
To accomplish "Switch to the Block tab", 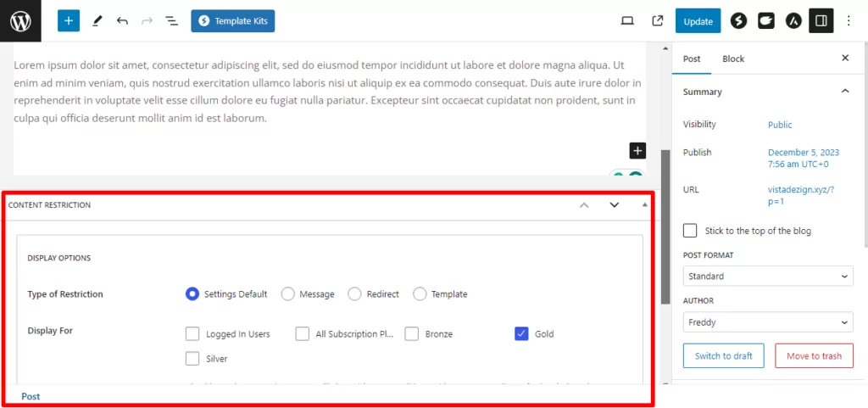I will (x=733, y=59).
